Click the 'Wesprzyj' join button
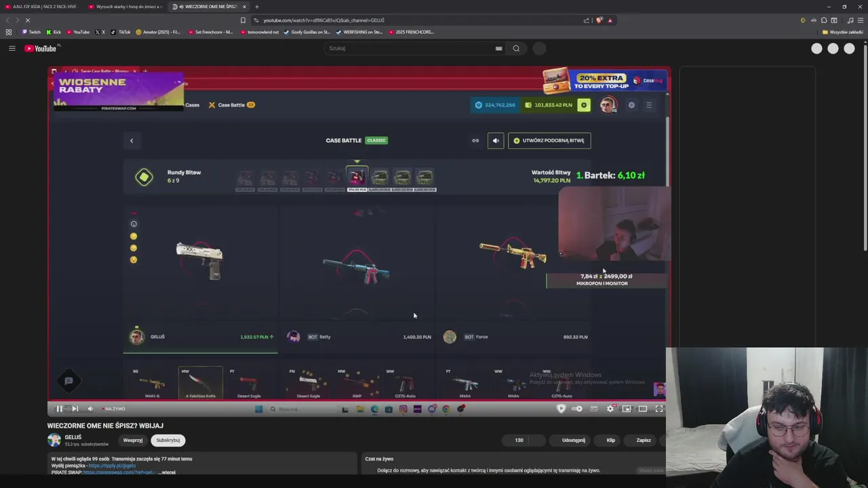Image resolution: width=868 pixels, height=488 pixels. pyautogui.click(x=133, y=440)
